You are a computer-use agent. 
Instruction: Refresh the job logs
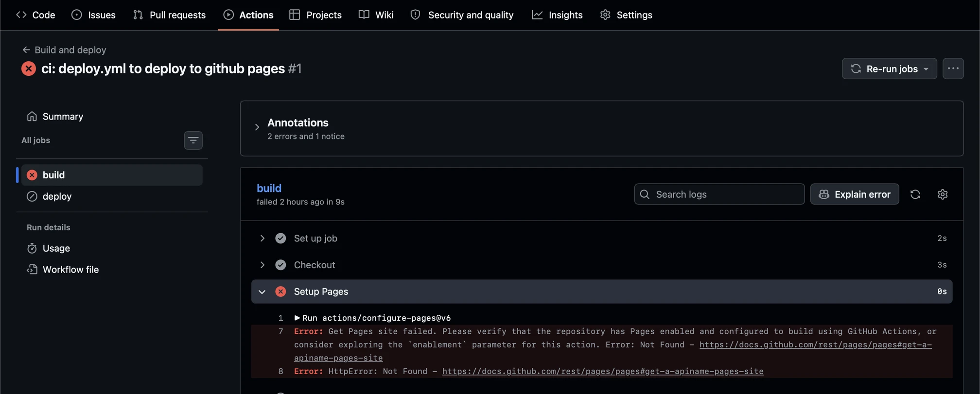(x=915, y=194)
